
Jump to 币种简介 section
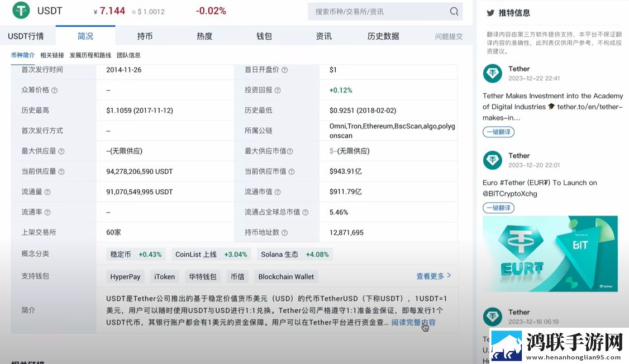click(23, 55)
